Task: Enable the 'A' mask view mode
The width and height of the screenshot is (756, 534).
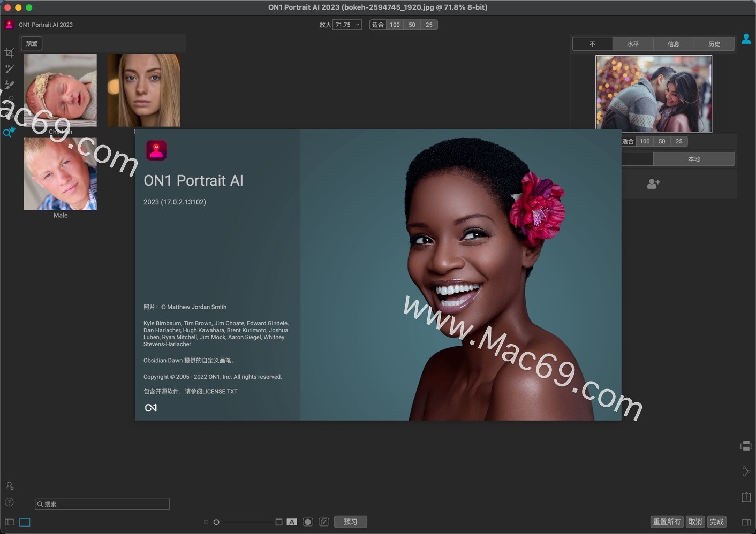Action: coord(292,522)
